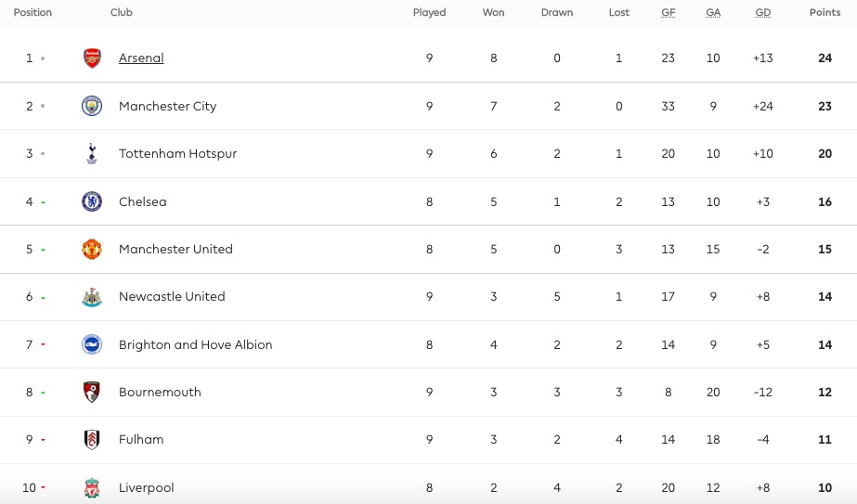857x504 pixels.
Task: Click the Manchester United crest
Action: tap(91, 249)
